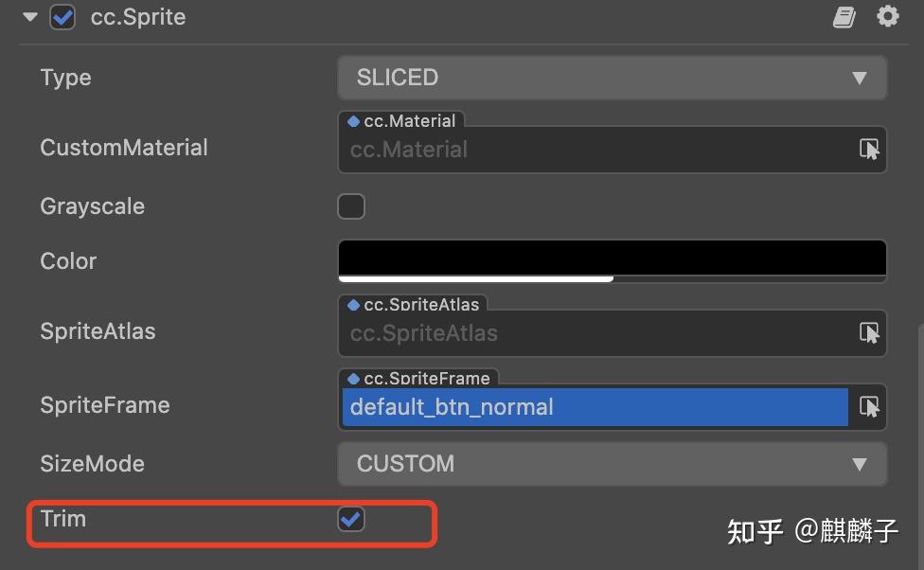Uncheck the Trim checkbox
This screenshot has height=570, width=924.
[351, 519]
